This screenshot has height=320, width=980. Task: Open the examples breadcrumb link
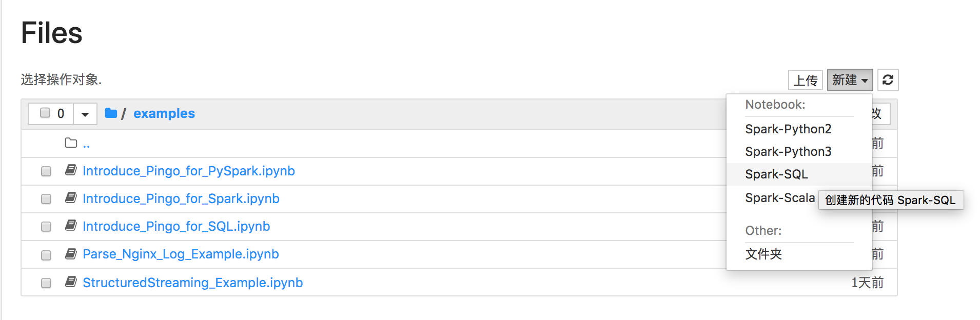[164, 113]
